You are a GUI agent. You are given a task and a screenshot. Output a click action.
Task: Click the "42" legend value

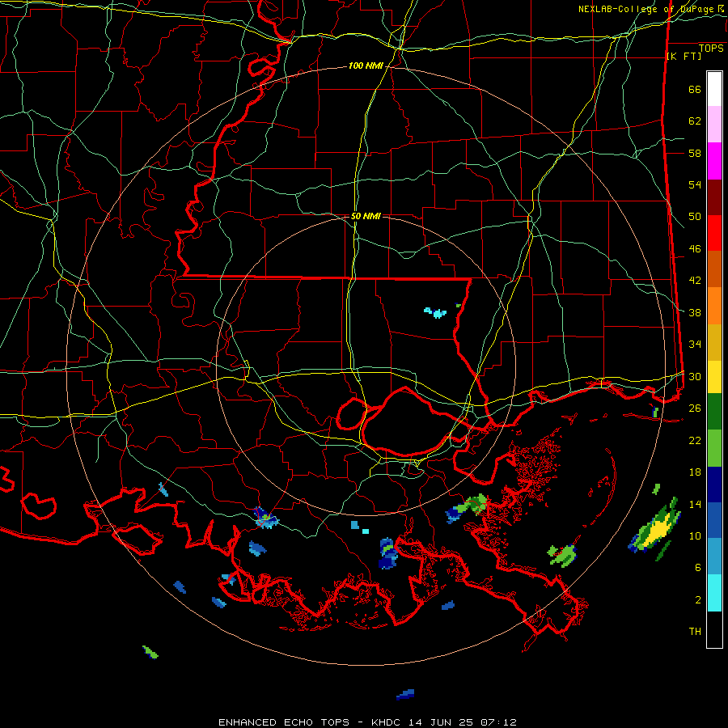point(695,281)
